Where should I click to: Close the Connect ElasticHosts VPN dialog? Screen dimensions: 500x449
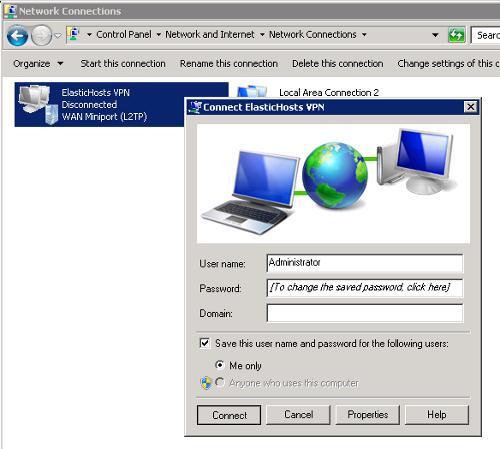[x=470, y=107]
